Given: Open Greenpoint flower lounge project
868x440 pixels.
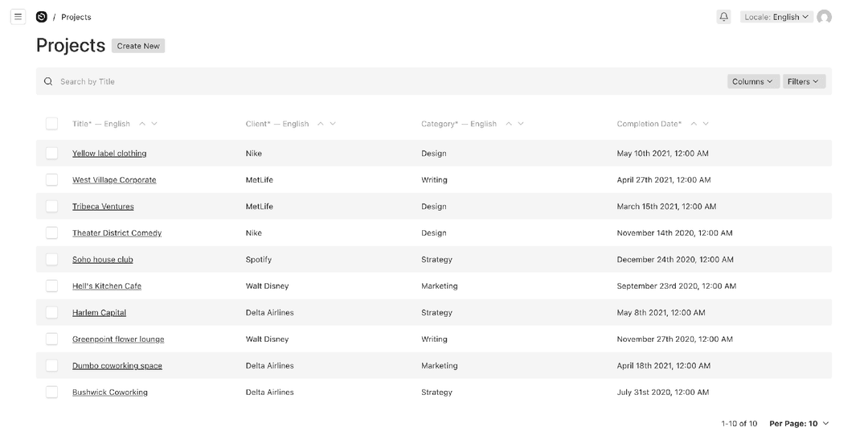Looking at the screenshot, I should (x=118, y=339).
